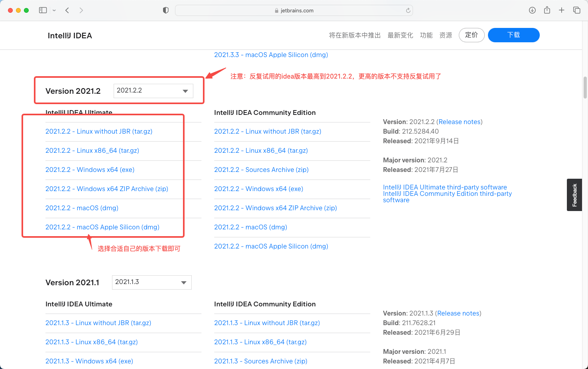Go back with the Safari back arrow
This screenshot has width=588, height=369.
pos(67,10)
